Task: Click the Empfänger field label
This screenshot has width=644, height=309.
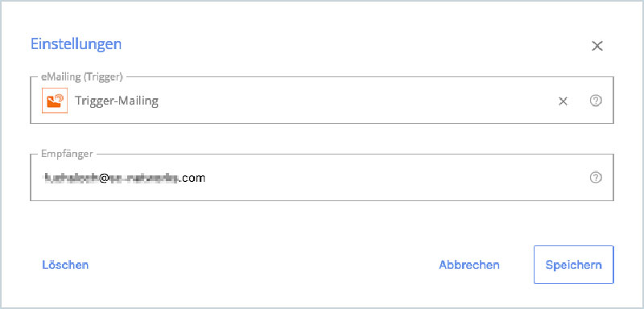Action: (x=67, y=154)
